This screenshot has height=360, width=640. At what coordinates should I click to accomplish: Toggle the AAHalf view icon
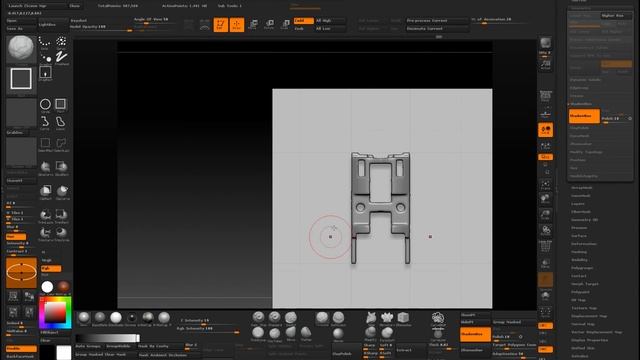[x=545, y=64]
